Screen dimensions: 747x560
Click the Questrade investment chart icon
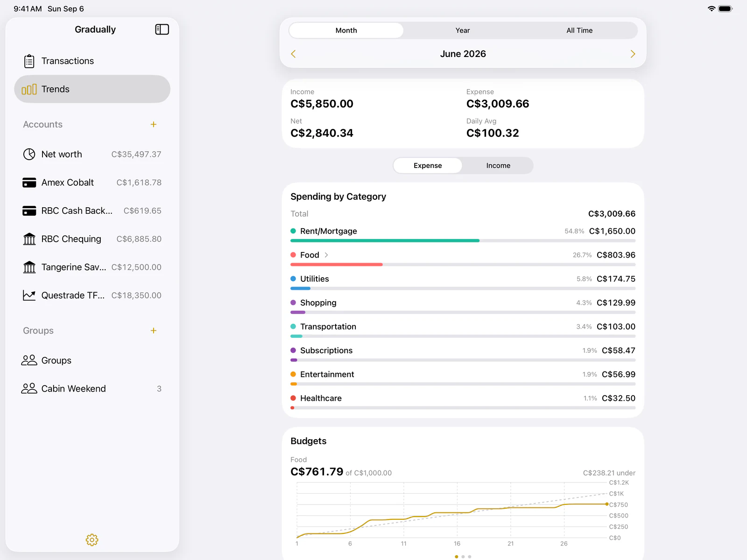click(29, 295)
